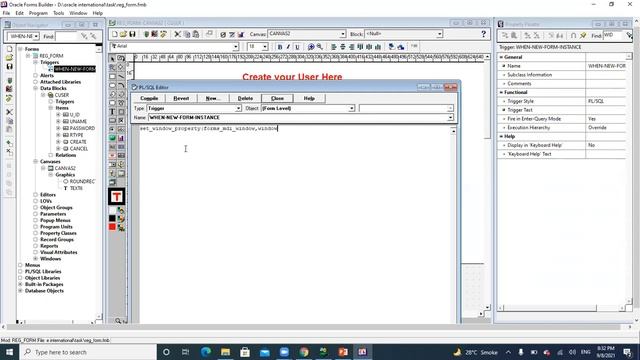640x360 pixels.
Task: Open the Name dropdown showing WHEN-NEW-FORM-INSTANCE
Action: pos(450,118)
